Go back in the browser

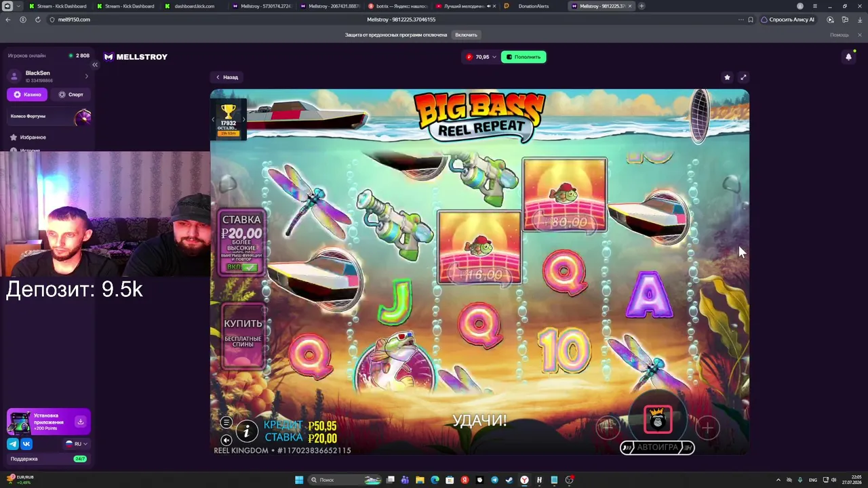pos(8,20)
